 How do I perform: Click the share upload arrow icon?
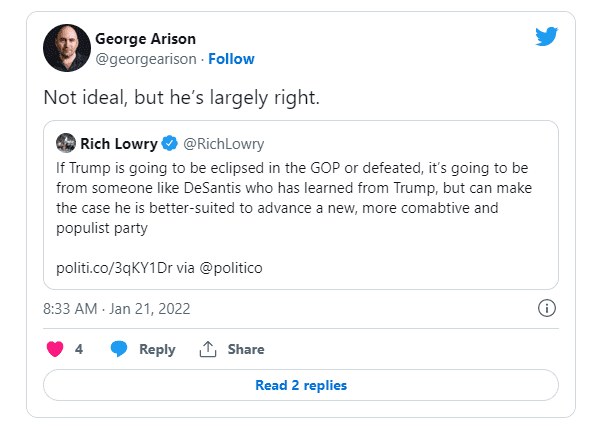[x=208, y=349]
